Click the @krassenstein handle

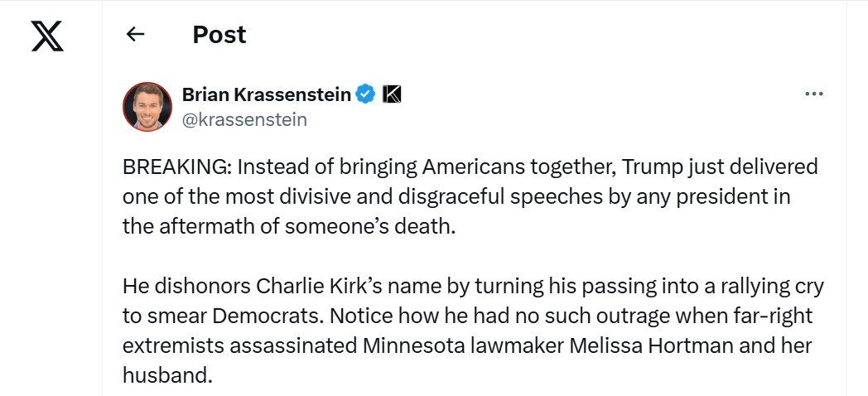(244, 119)
